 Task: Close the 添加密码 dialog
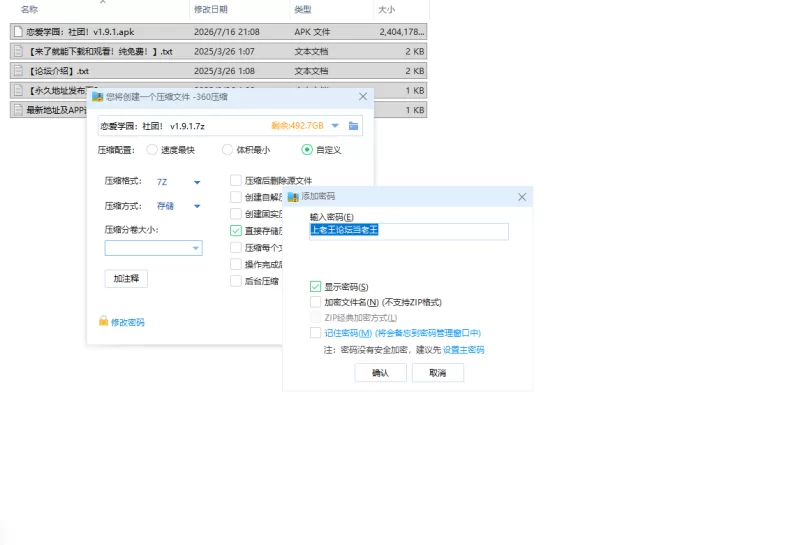[522, 197]
